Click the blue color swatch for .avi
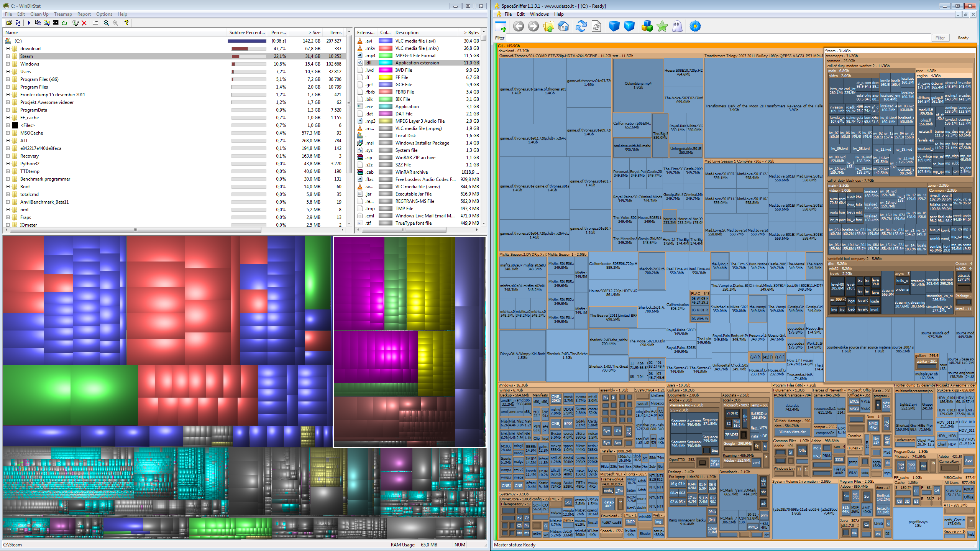 pos(385,41)
